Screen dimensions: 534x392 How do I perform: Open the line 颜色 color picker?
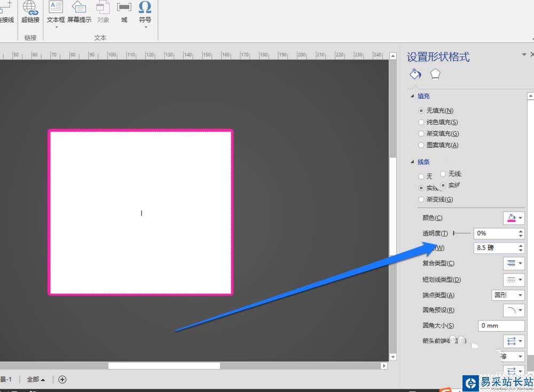click(x=514, y=218)
